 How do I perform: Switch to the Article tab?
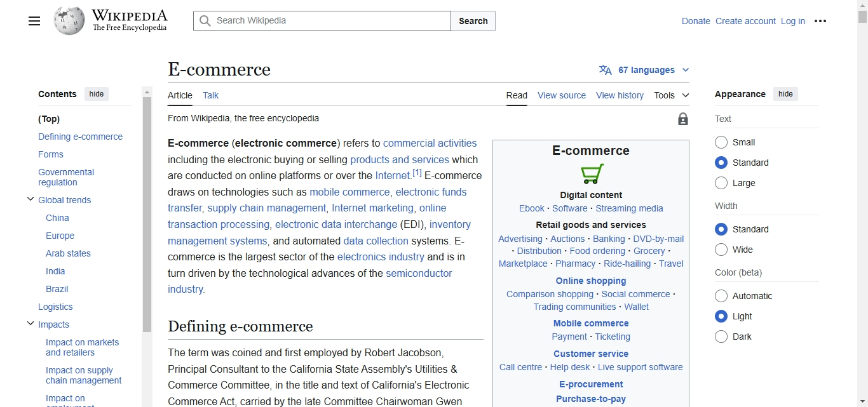coord(180,95)
